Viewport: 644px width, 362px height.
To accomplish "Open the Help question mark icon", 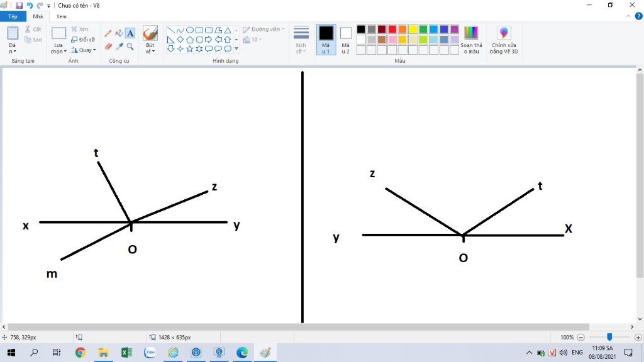I will 639,16.
